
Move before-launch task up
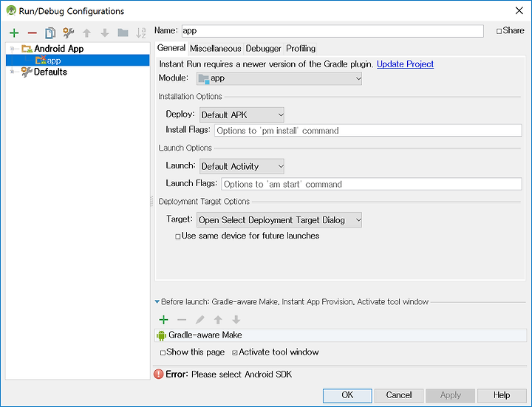[x=218, y=320]
